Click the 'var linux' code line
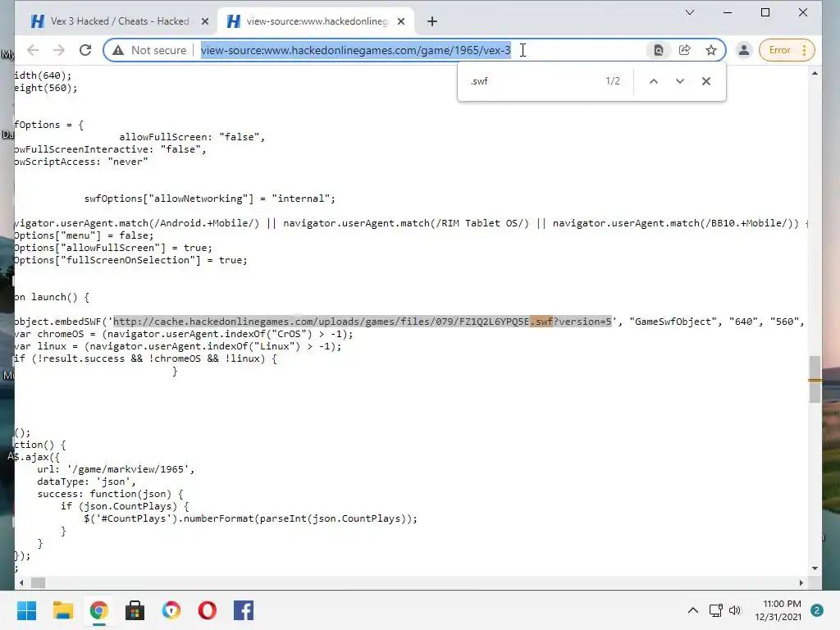This screenshot has height=630, width=840. (178, 346)
